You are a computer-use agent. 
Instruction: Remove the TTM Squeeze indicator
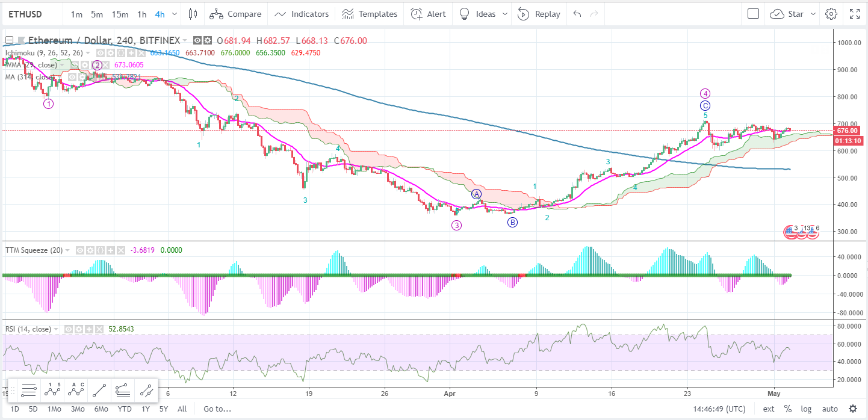(121, 250)
